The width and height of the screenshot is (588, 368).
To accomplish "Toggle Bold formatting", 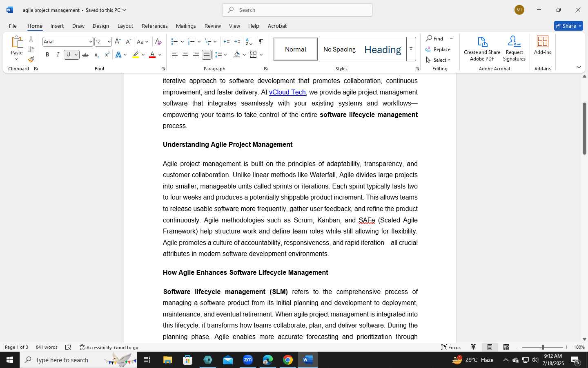I will tap(47, 55).
